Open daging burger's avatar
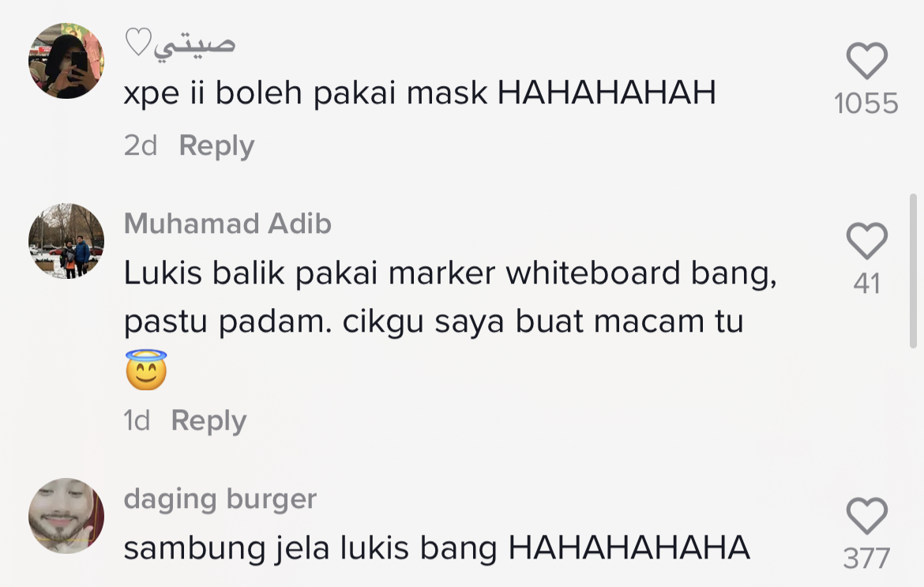The width and height of the screenshot is (924, 587). [x=66, y=516]
